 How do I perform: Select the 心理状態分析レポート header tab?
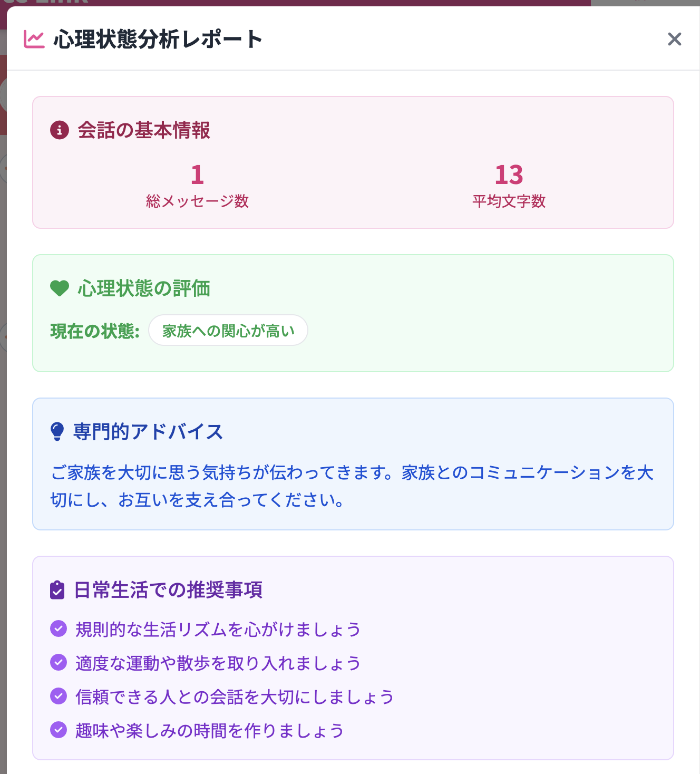[x=158, y=38]
